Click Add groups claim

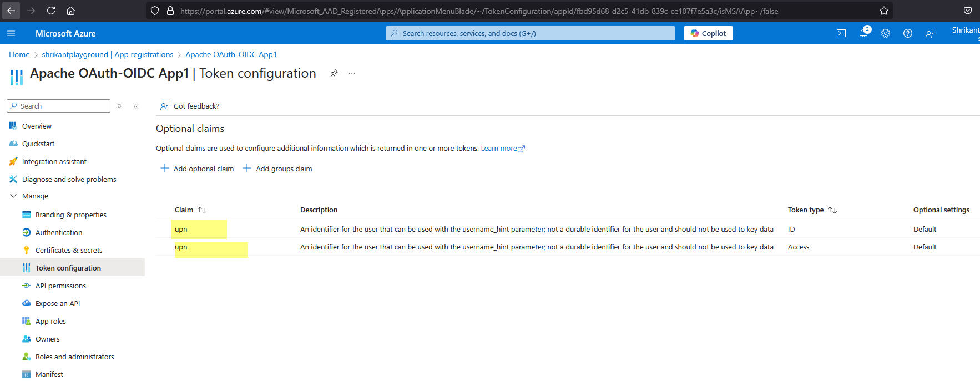coord(277,169)
